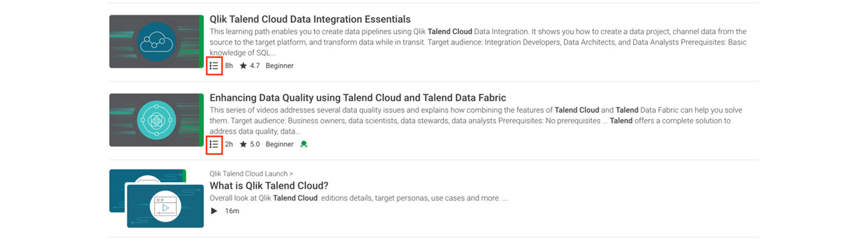Click the 2h duration label
The height and width of the screenshot is (240, 868).
229,144
